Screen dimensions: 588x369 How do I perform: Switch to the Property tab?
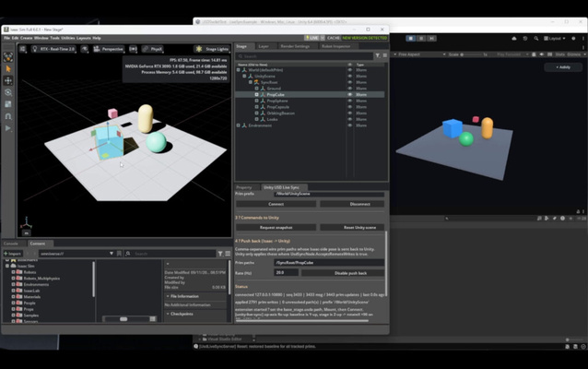(243, 187)
